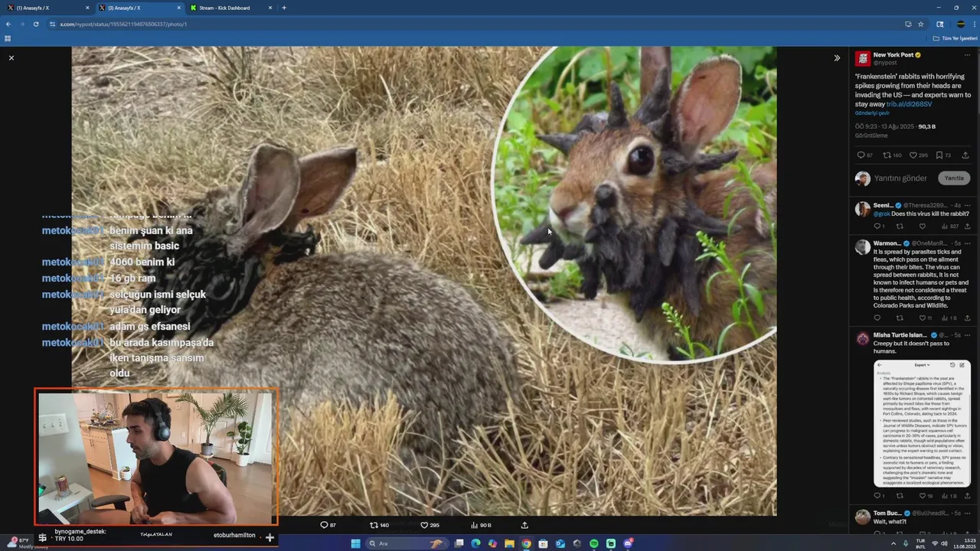Image resolution: width=980 pixels, height=551 pixels.
Task: Click reply icon with 87 below photo
Action: coord(328,525)
